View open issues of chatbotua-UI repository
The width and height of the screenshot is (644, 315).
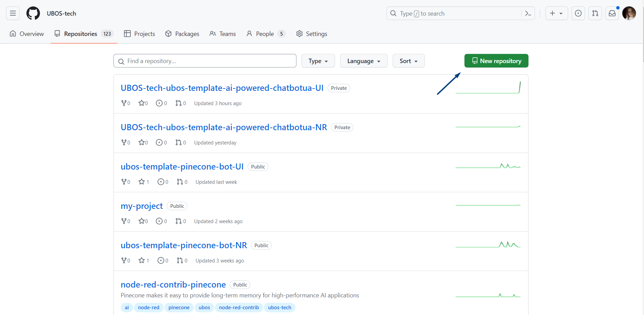click(161, 103)
